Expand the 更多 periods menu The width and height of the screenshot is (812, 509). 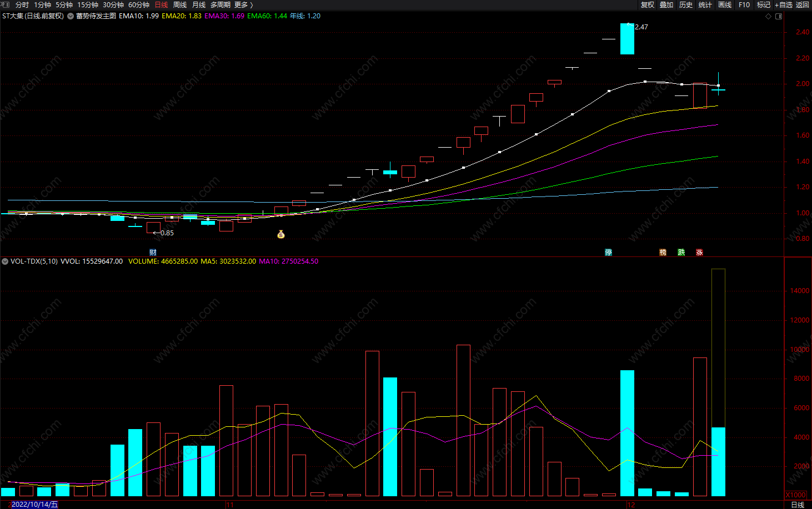point(244,5)
